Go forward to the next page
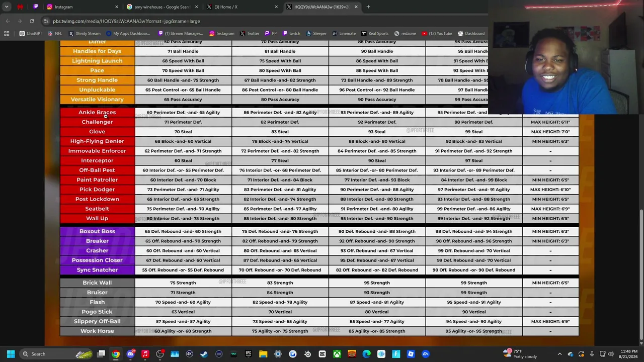The width and height of the screenshot is (644, 362). click(20, 21)
